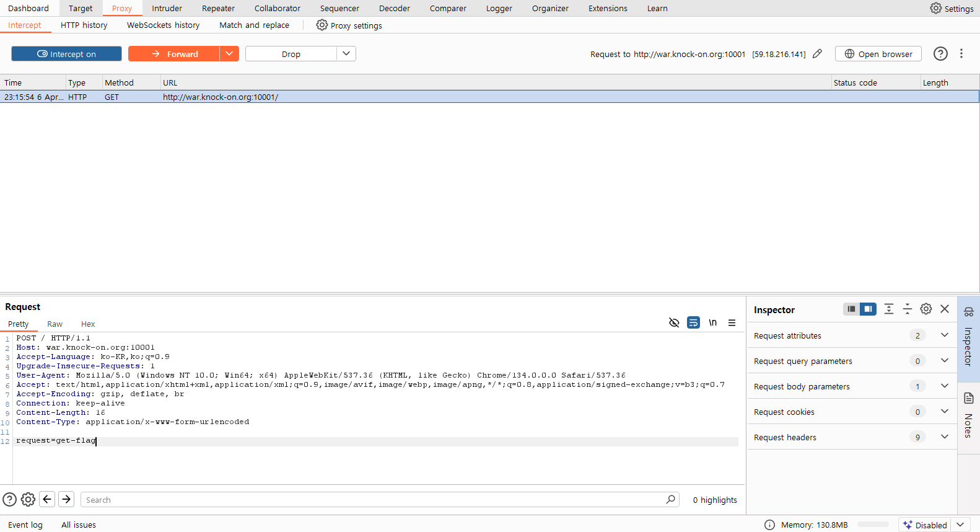The height and width of the screenshot is (532, 980).
Task: Switch Inspector to left-side layout
Action: pos(851,309)
